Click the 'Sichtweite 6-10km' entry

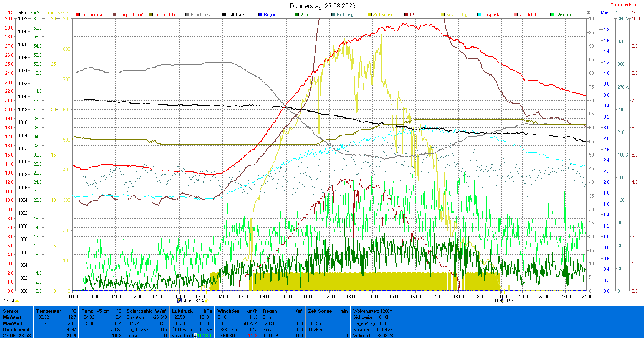pyautogui.click(x=373, y=317)
